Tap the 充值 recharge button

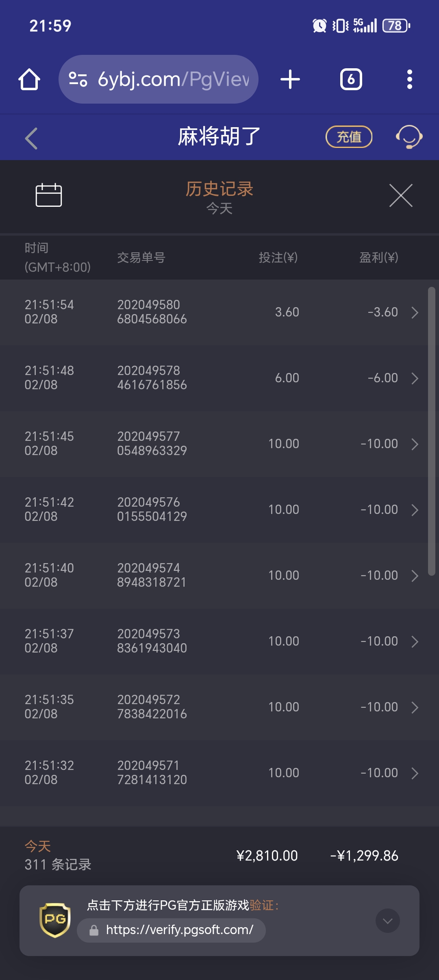click(349, 137)
